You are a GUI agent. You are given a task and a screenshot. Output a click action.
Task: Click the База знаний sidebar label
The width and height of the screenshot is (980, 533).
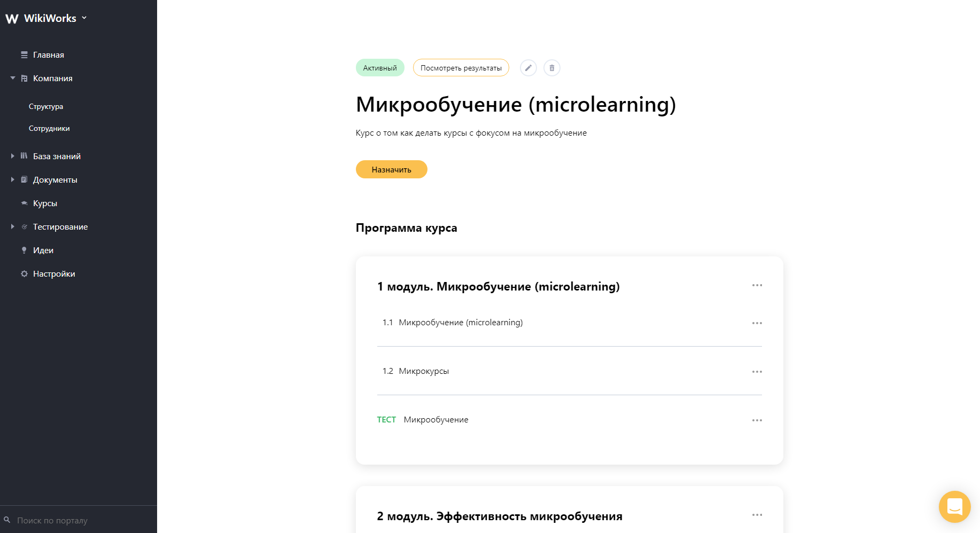tap(57, 156)
